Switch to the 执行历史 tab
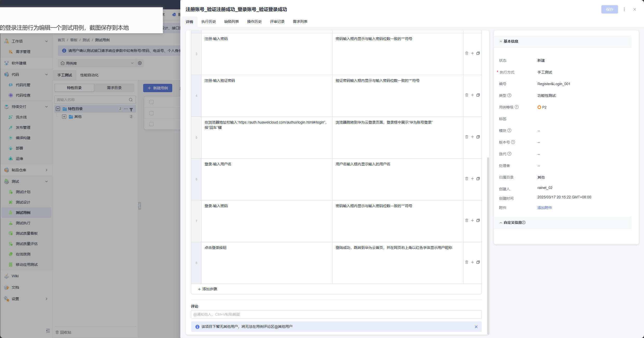 (209, 22)
